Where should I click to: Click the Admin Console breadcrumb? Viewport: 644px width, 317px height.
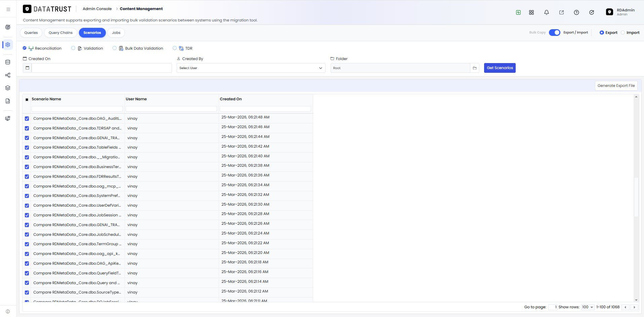pos(97,9)
